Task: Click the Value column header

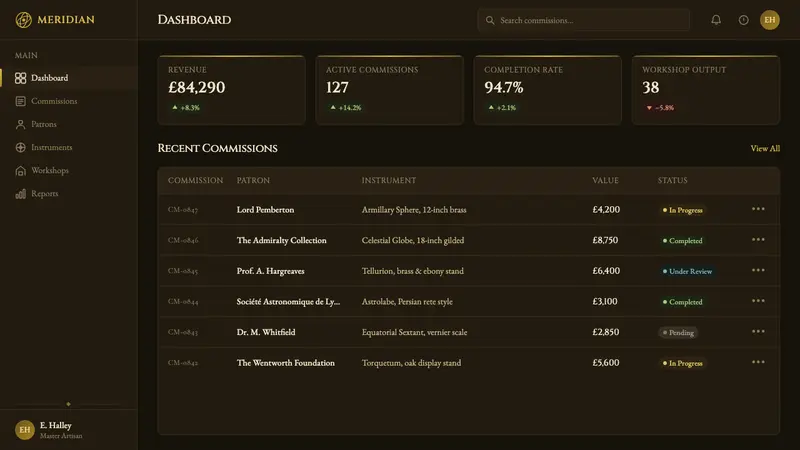Action: [605, 181]
